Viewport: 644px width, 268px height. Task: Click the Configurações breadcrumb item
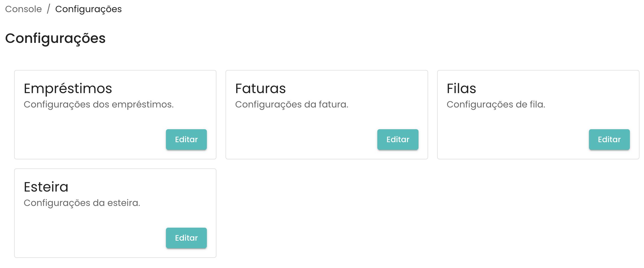88,9
